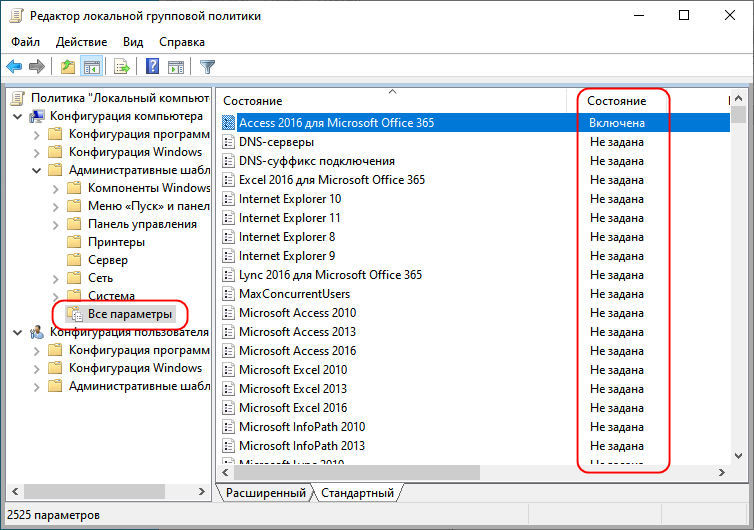
Task: Click the tree pane horizontal scrollbar left arrow
Action: [15, 492]
